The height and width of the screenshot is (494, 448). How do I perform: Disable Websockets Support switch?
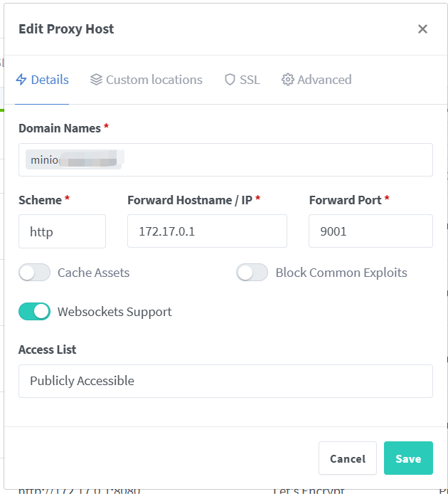35,312
